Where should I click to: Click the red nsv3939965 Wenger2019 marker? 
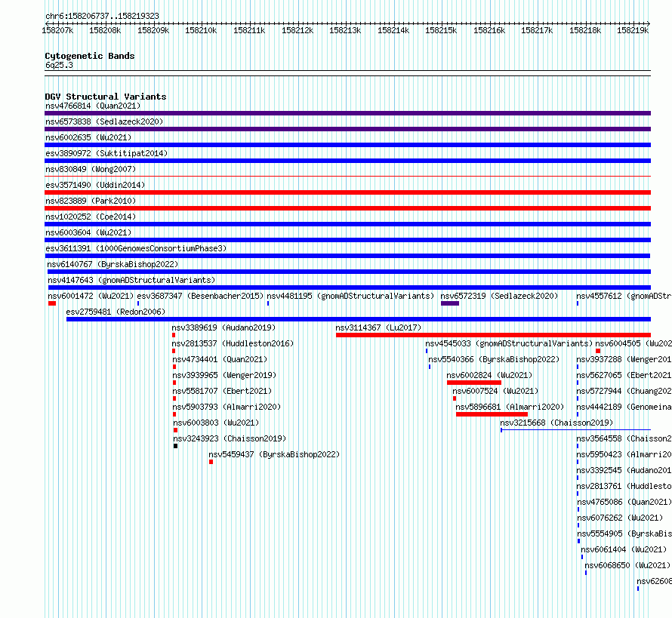pos(174,383)
